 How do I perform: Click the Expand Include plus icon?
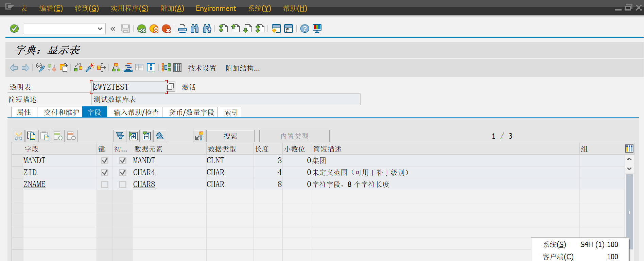tap(133, 136)
